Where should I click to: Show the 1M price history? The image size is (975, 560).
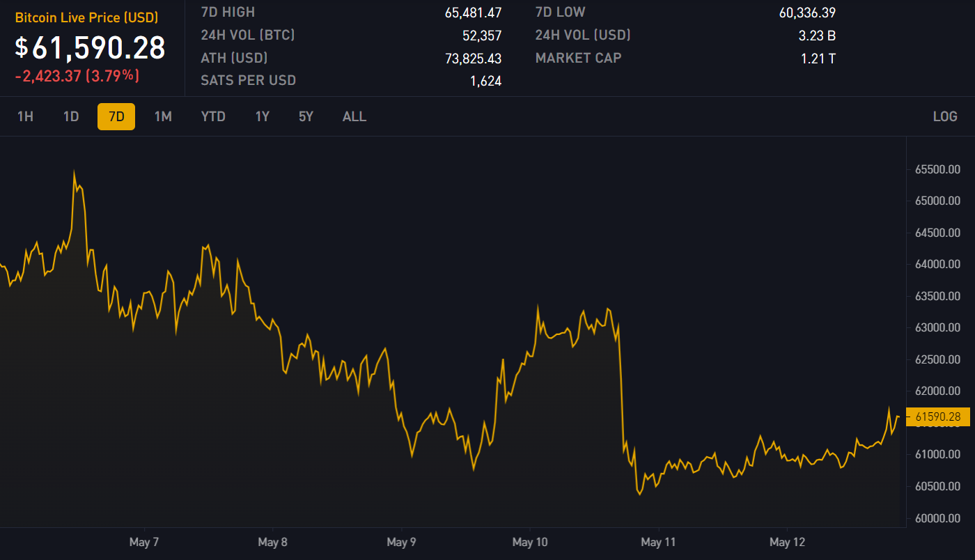[x=163, y=116]
